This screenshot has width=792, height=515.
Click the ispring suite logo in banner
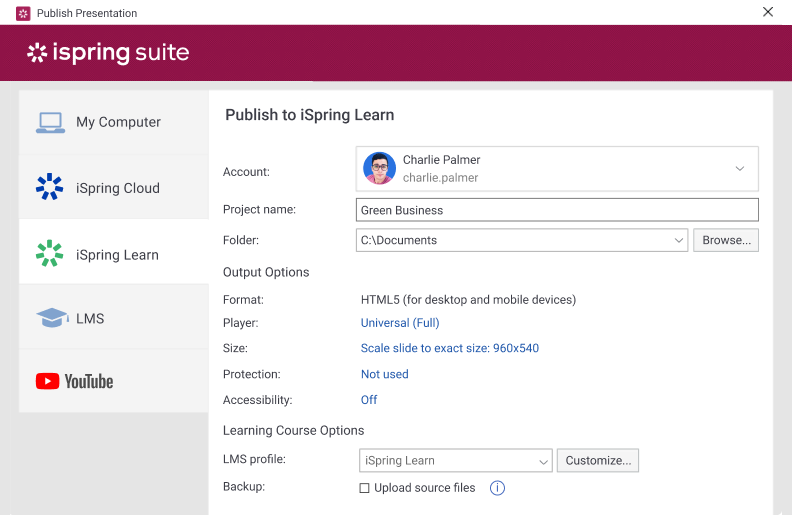tap(108, 53)
